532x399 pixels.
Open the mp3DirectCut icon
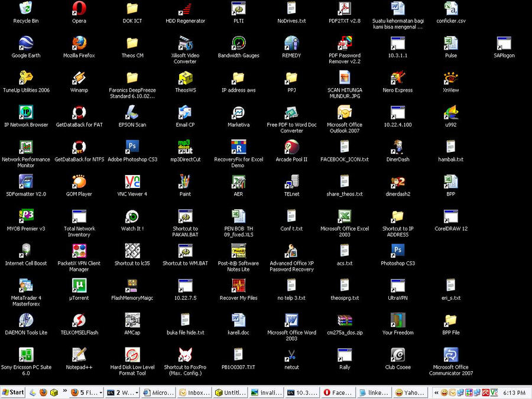pos(185,147)
